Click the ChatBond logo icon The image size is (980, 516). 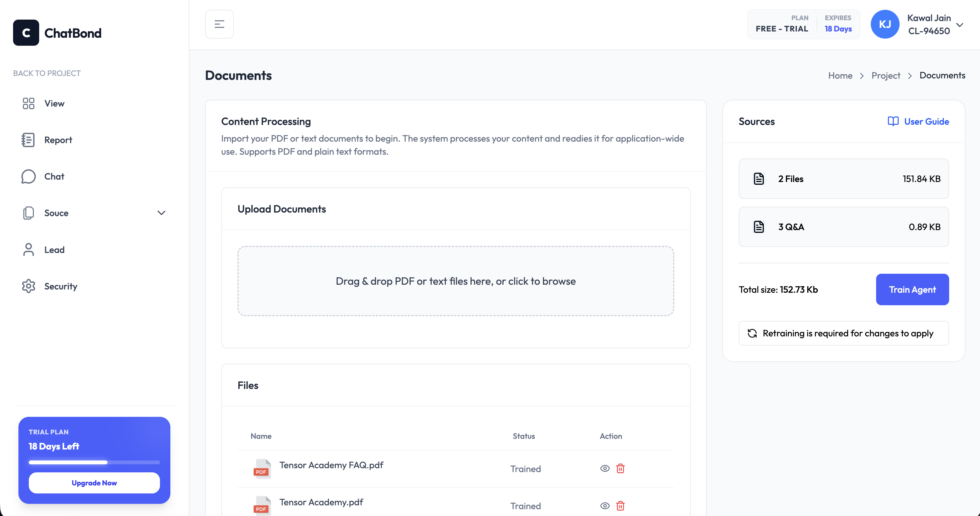pos(26,32)
